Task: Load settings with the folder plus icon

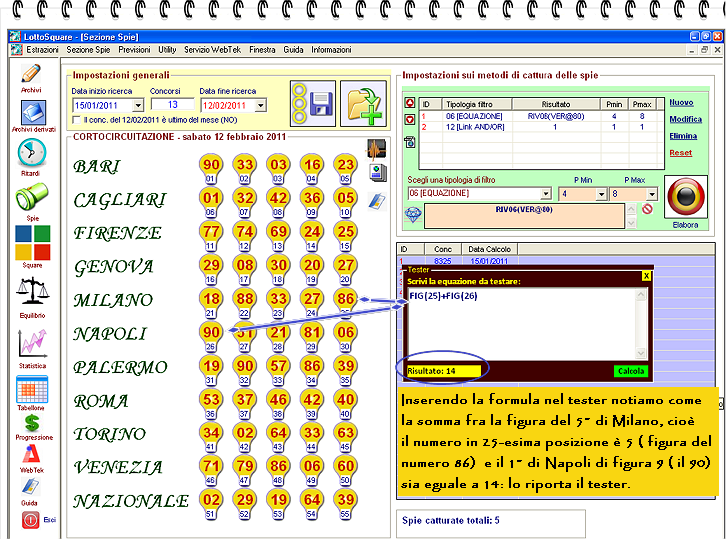Action: [363, 103]
